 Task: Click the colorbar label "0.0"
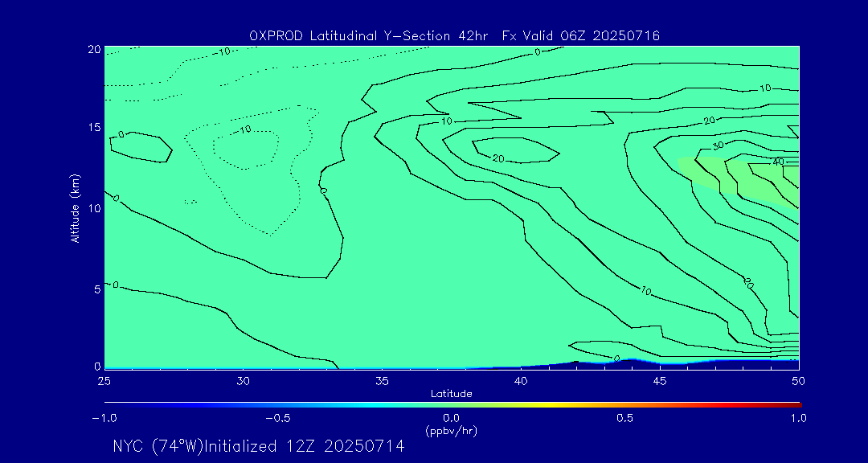(452, 418)
